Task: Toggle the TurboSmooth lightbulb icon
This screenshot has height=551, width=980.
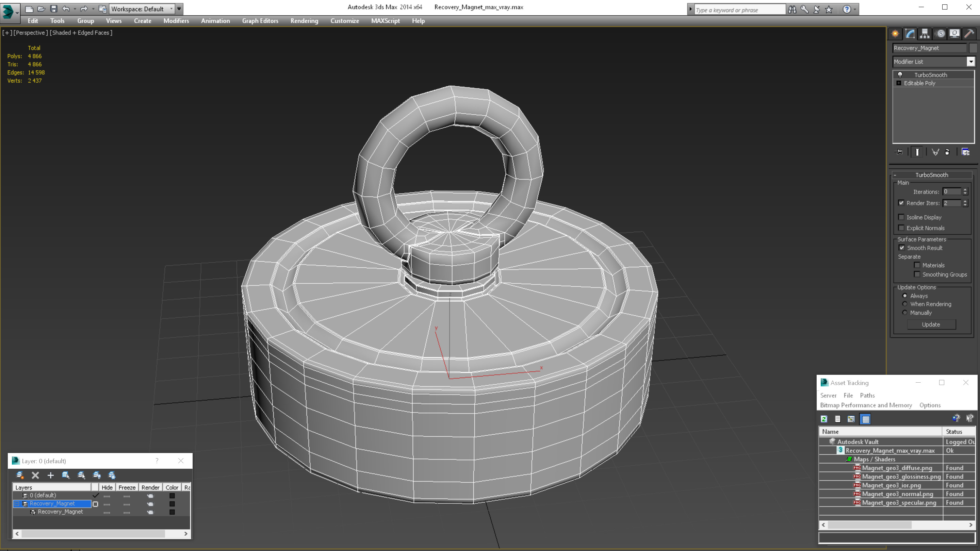Action: click(x=900, y=75)
